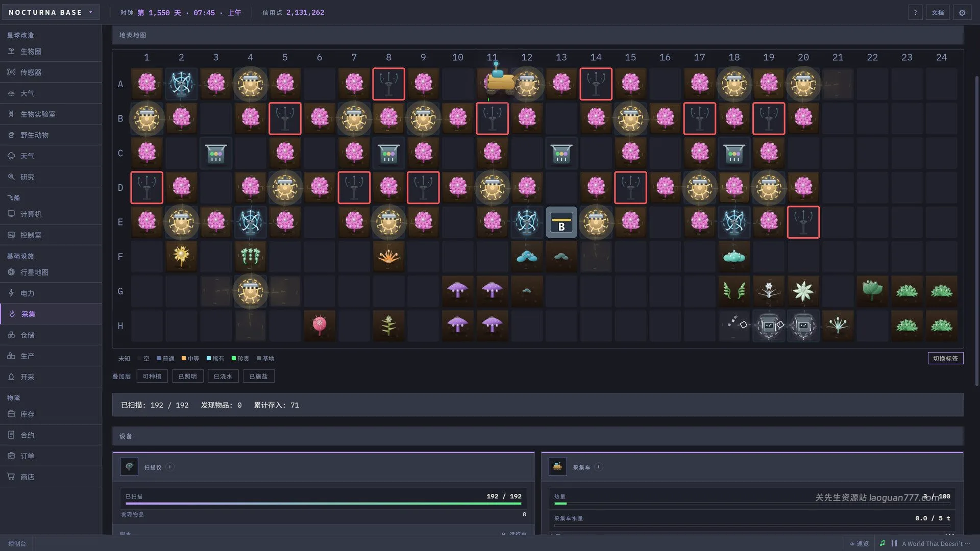Image resolution: width=980 pixels, height=551 pixels.
Task: Select 野生动物 wildlife entry
Action: (51, 135)
